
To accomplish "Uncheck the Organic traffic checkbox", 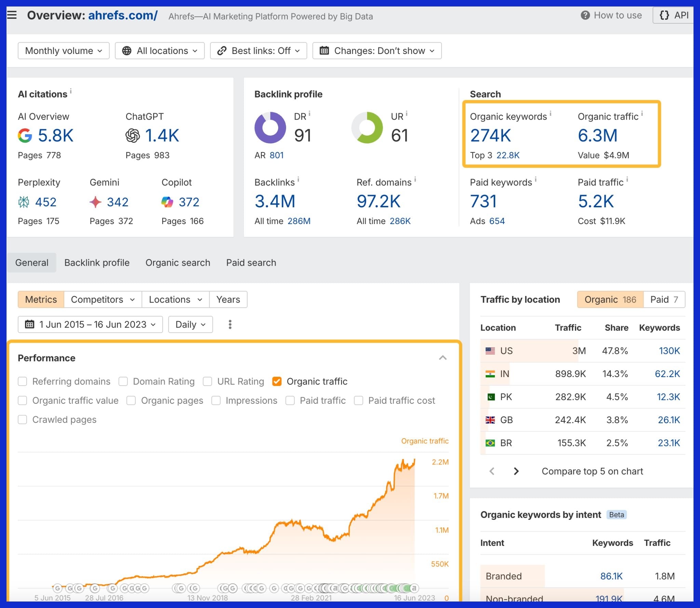I will click(277, 382).
